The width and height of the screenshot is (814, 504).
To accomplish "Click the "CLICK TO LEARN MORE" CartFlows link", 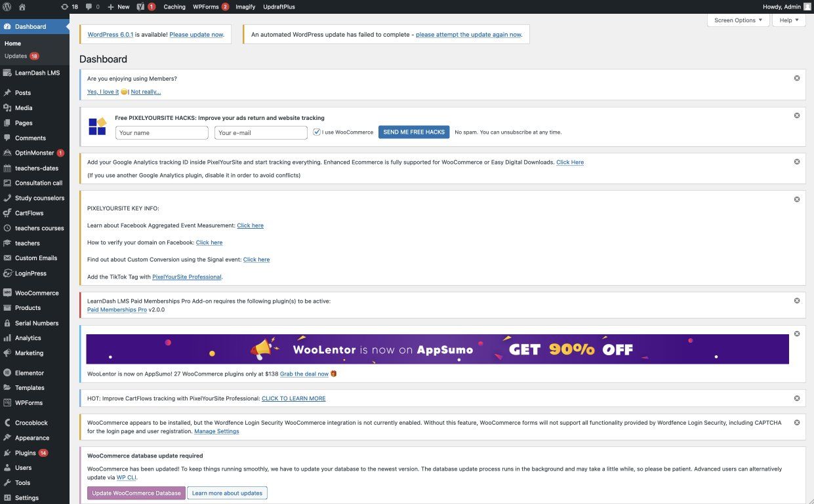I will click(x=294, y=398).
